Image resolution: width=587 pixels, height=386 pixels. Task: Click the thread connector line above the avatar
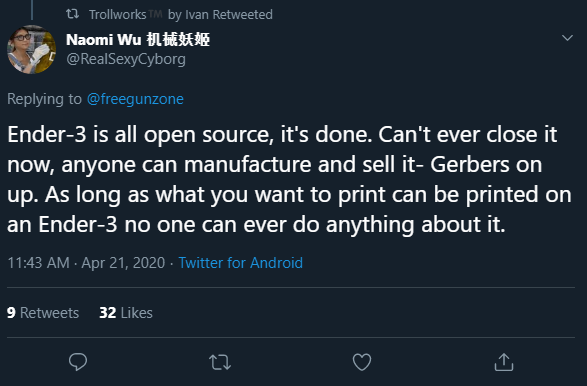click(x=32, y=10)
